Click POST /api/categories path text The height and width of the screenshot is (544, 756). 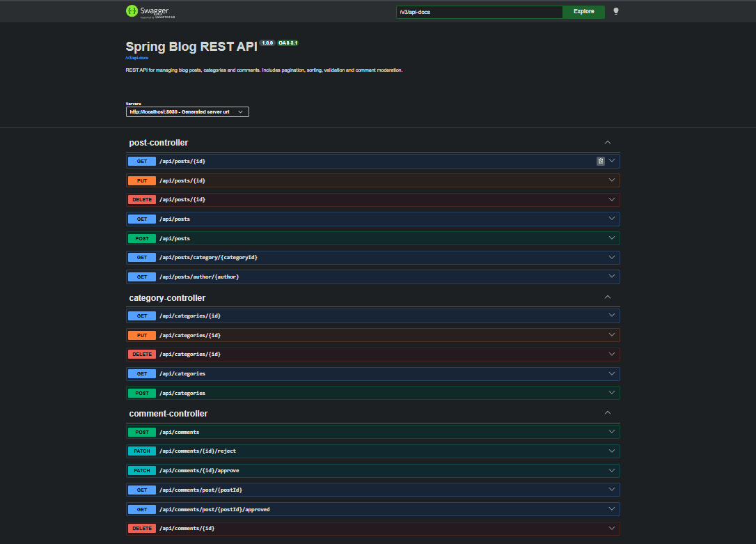point(182,393)
